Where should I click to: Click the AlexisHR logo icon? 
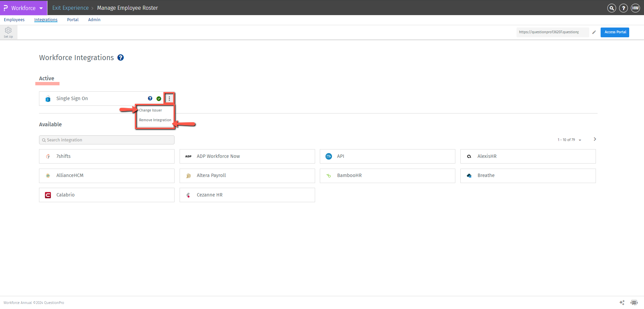pos(469,157)
